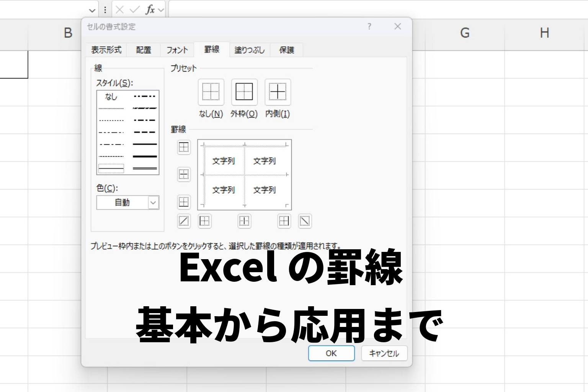
Task: Click the formula bar cancel X icon
Action: [120, 10]
